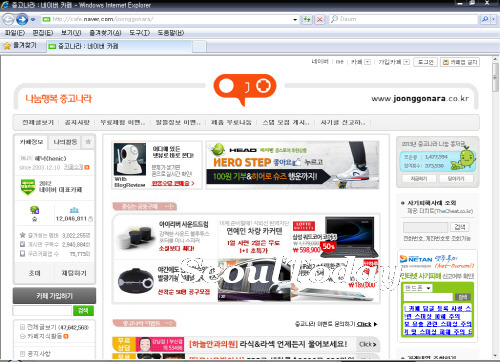Image resolution: width=500 pixels, height=362 pixels.
Task: Click the 네이버 link at page top
Action: [x=320, y=62]
